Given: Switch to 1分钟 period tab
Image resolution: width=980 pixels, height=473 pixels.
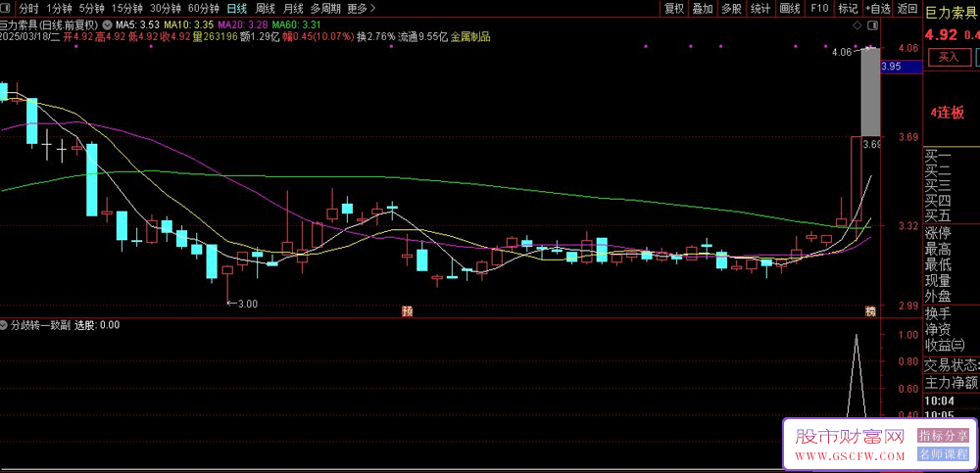Looking at the screenshot, I should coord(60,8).
